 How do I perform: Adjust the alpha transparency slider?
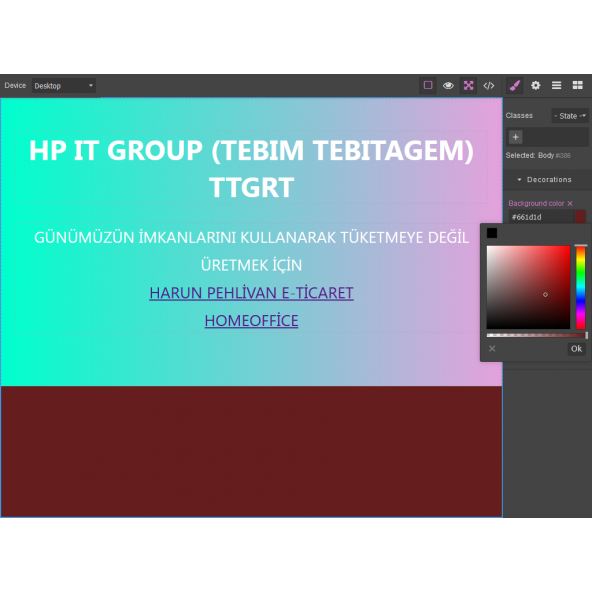coord(536,335)
